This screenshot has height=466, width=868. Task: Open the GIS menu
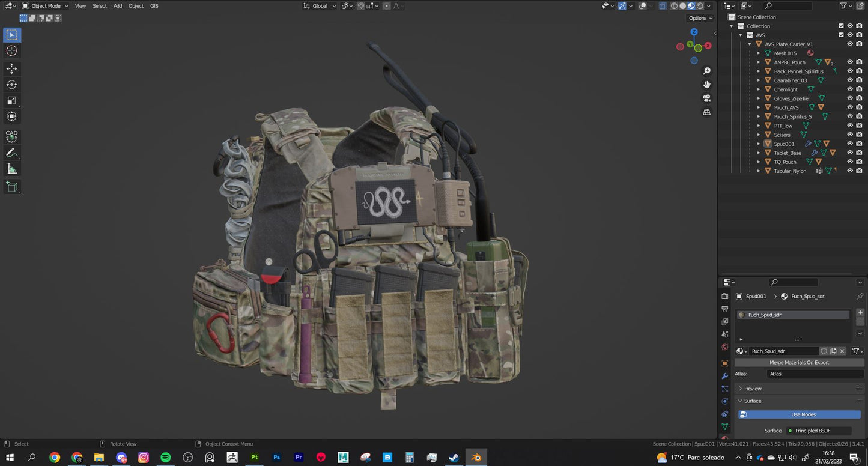154,5
